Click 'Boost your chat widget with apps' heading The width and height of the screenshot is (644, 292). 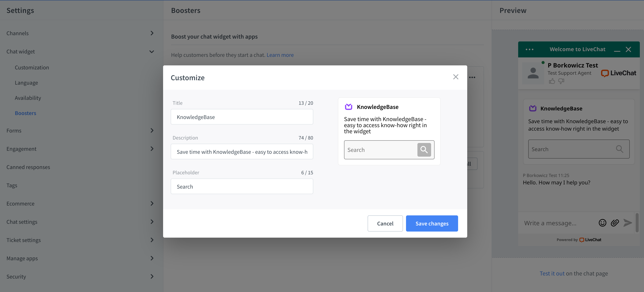[214, 36]
